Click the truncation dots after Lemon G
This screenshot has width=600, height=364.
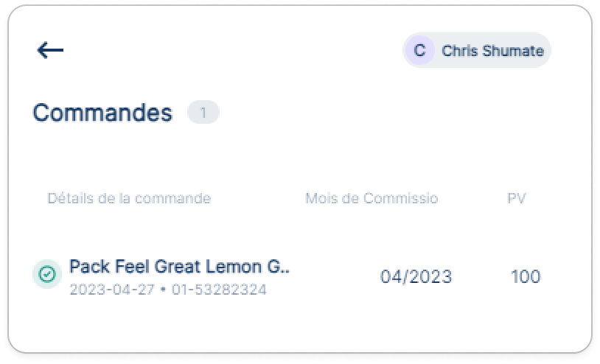coord(285,271)
